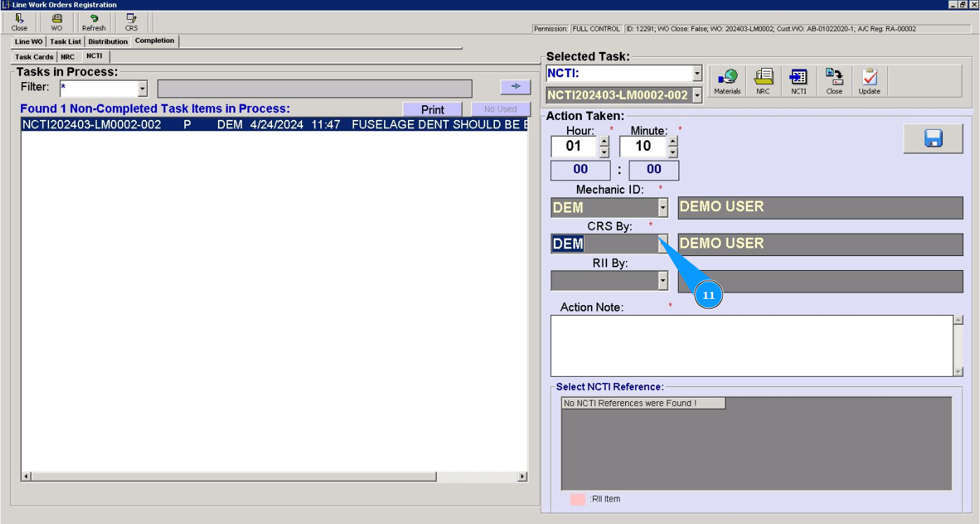Open the CRS By dropdown
The width and height of the screenshot is (980, 524).
pos(663,244)
